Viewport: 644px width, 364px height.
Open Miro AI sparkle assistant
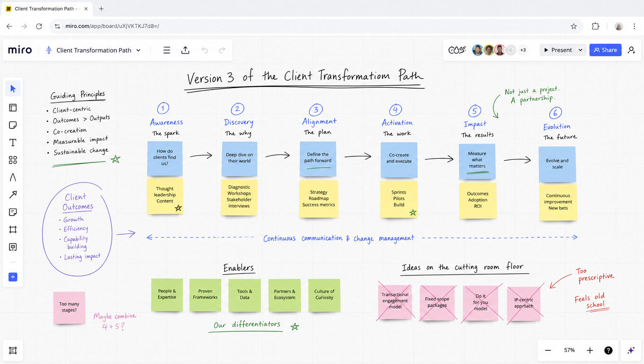(631, 350)
